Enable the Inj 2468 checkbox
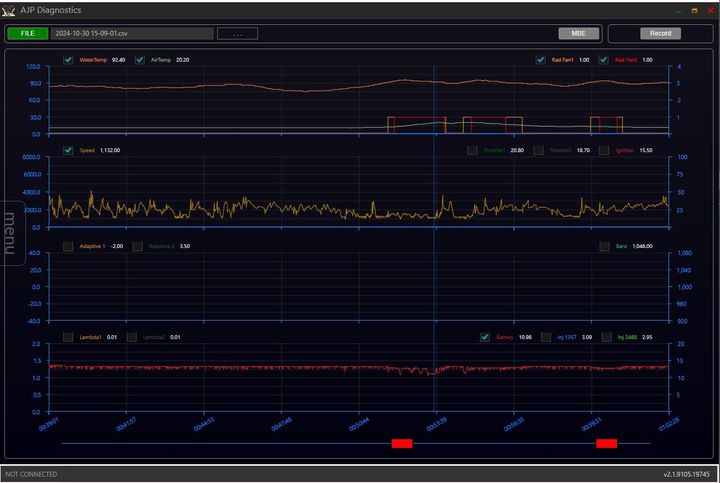This screenshot has width=720, height=483. (x=607, y=337)
